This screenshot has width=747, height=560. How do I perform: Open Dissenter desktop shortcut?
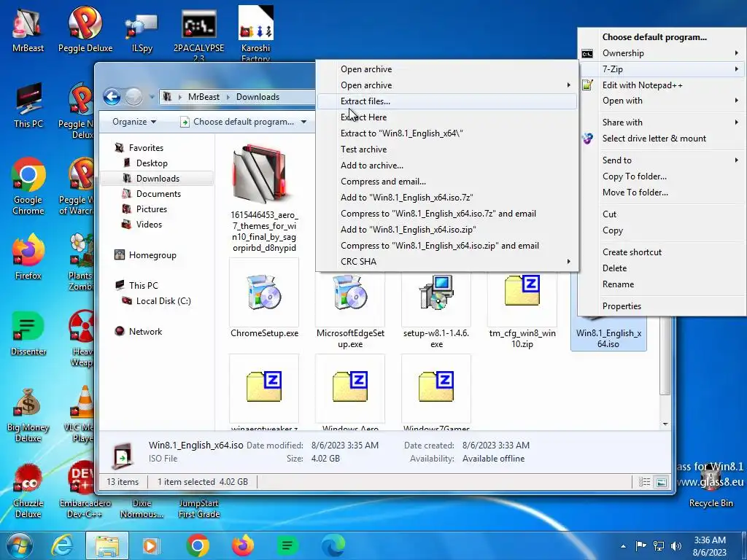pos(28,333)
